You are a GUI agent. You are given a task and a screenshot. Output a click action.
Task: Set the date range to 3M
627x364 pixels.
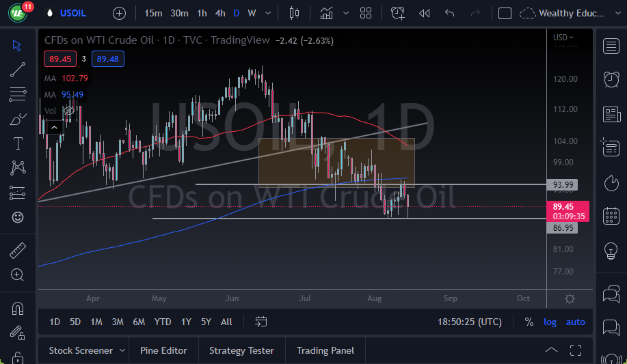tap(118, 322)
